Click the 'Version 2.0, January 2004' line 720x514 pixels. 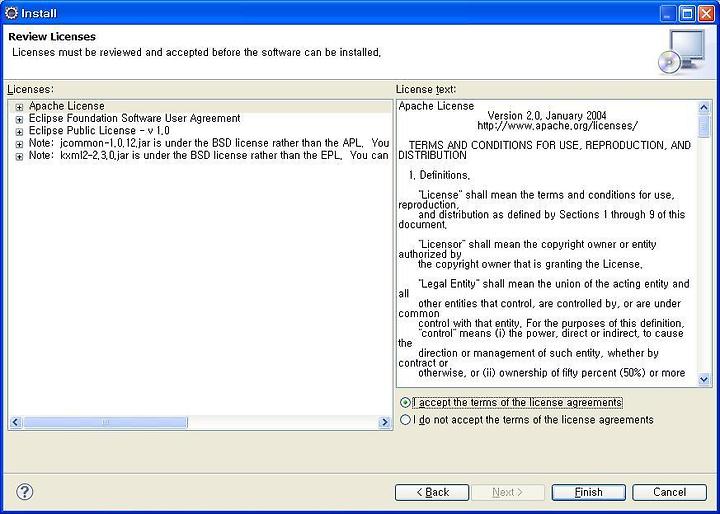pyautogui.click(x=547, y=116)
